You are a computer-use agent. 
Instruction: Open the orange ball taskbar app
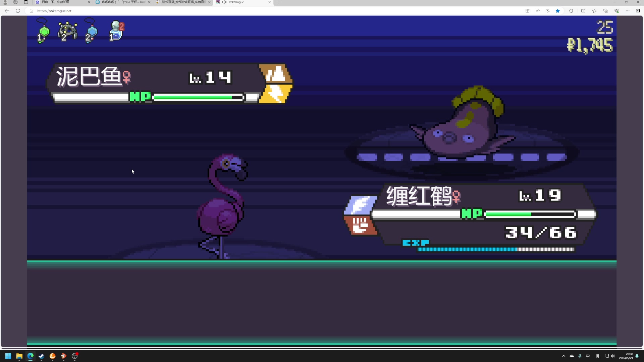click(x=52, y=356)
